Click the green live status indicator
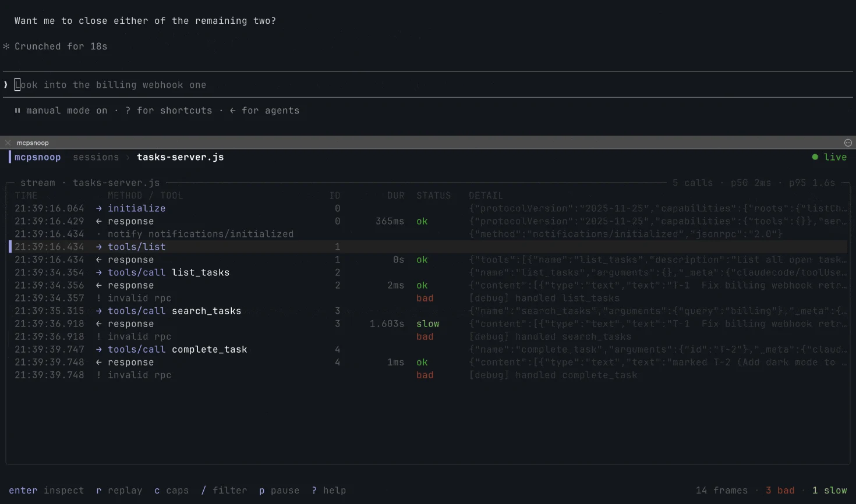Image resolution: width=856 pixels, height=504 pixels. pos(829,157)
